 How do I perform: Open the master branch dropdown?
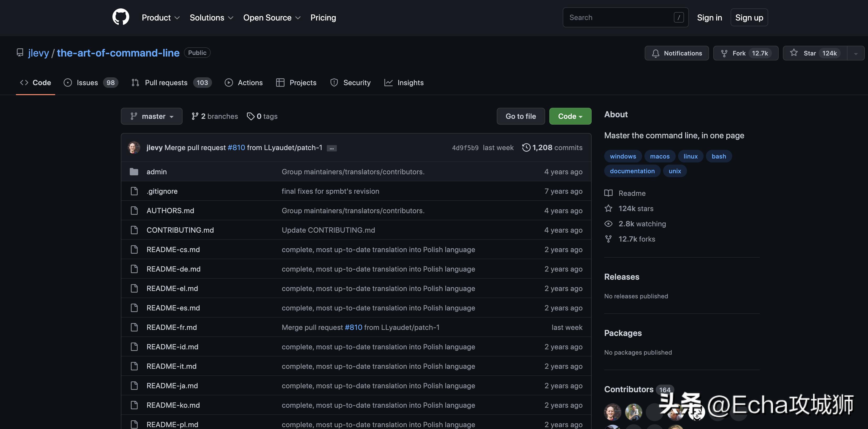[152, 116]
